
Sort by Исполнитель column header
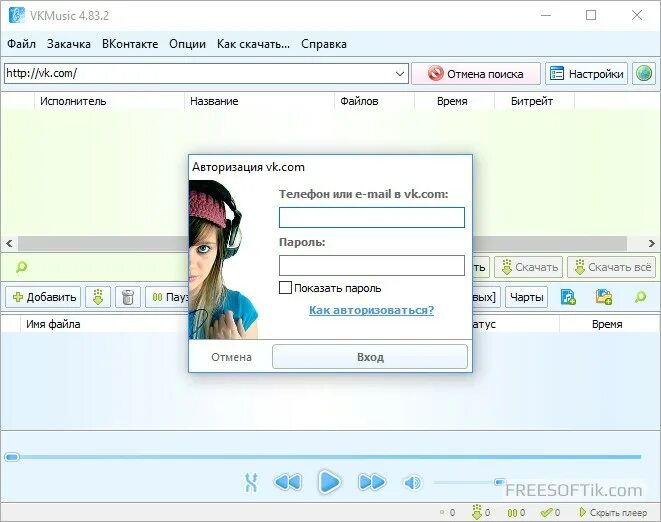[109, 101]
